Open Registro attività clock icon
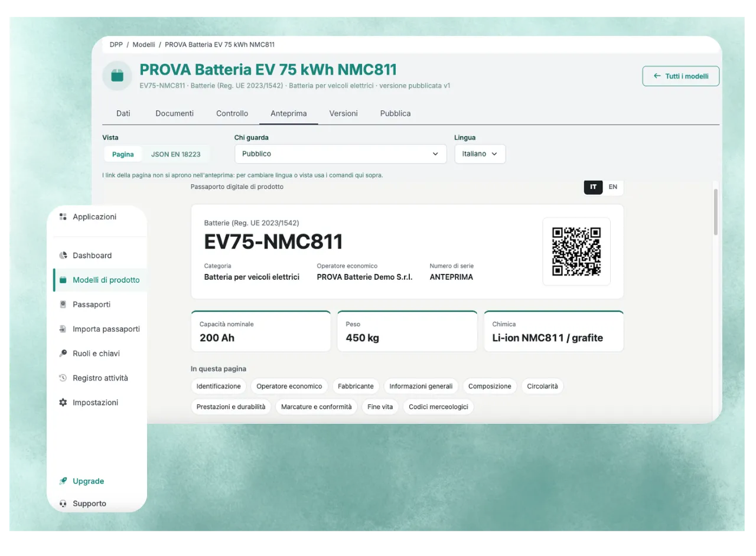Image resolution: width=756 pixels, height=556 pixels. point(63,378)
